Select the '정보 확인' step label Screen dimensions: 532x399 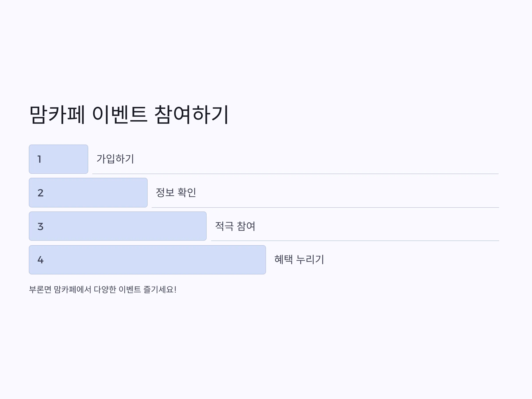pos(176,192)
